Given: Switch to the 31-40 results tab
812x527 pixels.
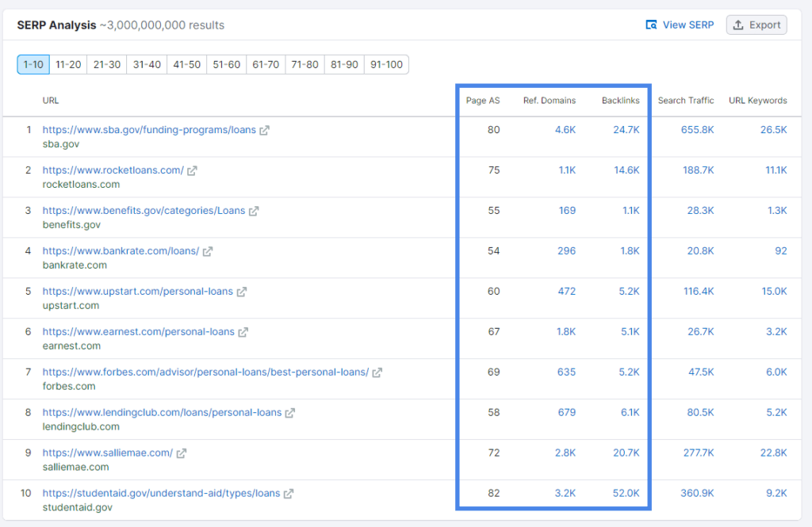Looking at the screenshot, I should coord(147,65).
